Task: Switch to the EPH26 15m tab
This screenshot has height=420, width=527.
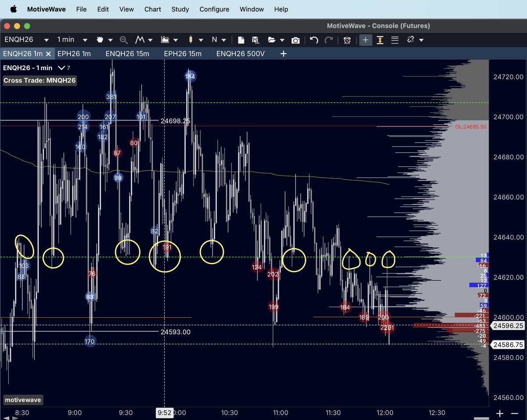Action: (x=182, y=54)
